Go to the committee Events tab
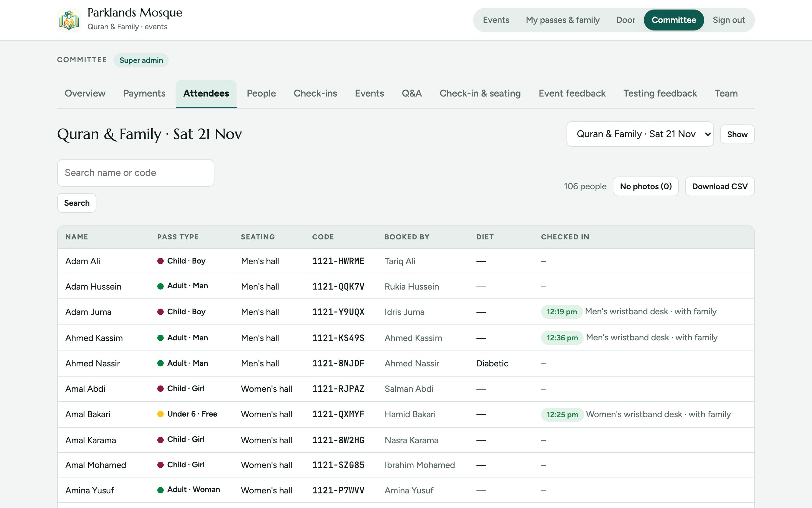Screen dimensions: 812x508 [369, 93]
